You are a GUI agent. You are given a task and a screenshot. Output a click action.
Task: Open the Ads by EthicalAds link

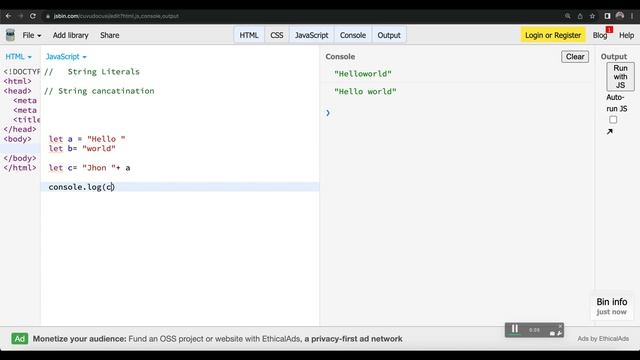(603, 339)
